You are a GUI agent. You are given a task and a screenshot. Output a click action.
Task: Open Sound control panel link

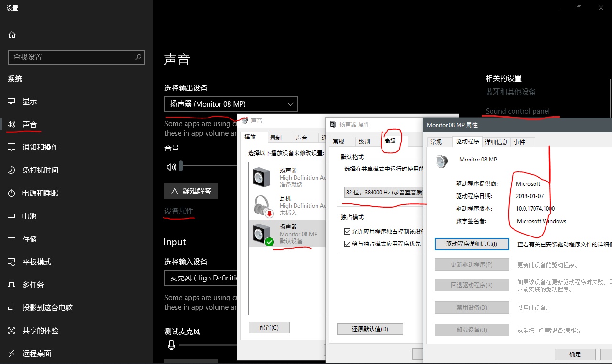coord(517,111)
